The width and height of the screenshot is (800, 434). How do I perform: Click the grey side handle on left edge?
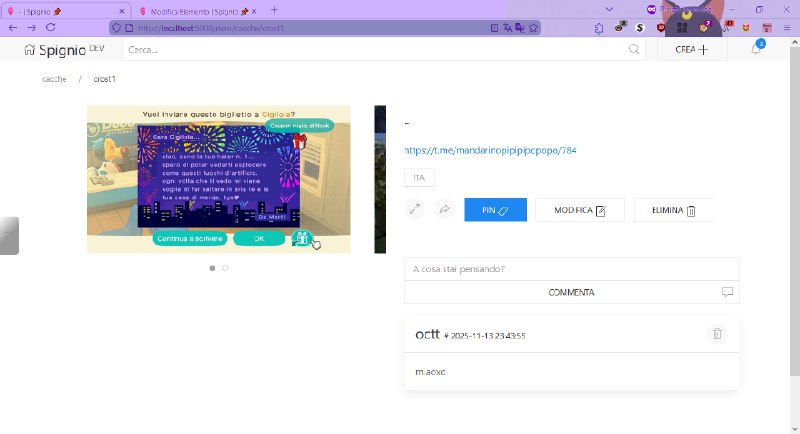click(x=9, y=236)
